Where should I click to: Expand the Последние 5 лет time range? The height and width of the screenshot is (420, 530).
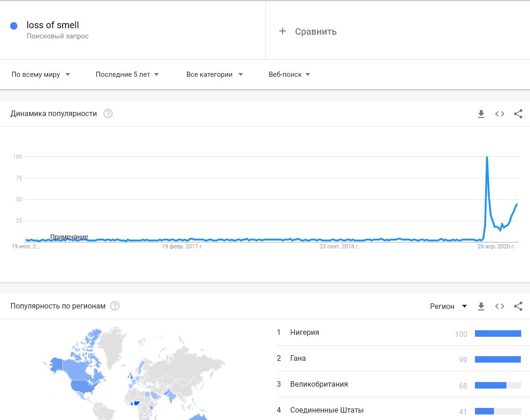click(x=127, y=74)
